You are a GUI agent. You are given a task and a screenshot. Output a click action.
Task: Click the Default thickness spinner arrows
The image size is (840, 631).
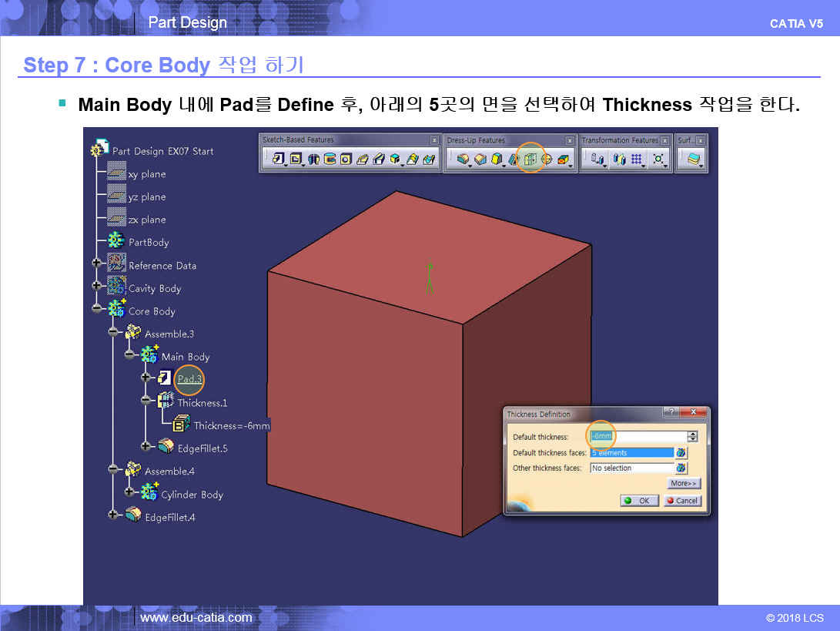click(692, 437)
